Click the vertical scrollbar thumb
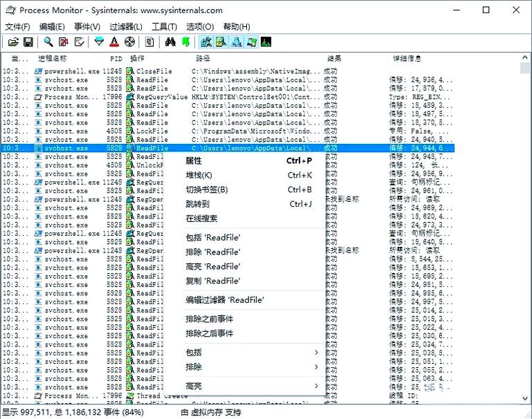The width and height of the screenshot is (532, 419). 525,68
